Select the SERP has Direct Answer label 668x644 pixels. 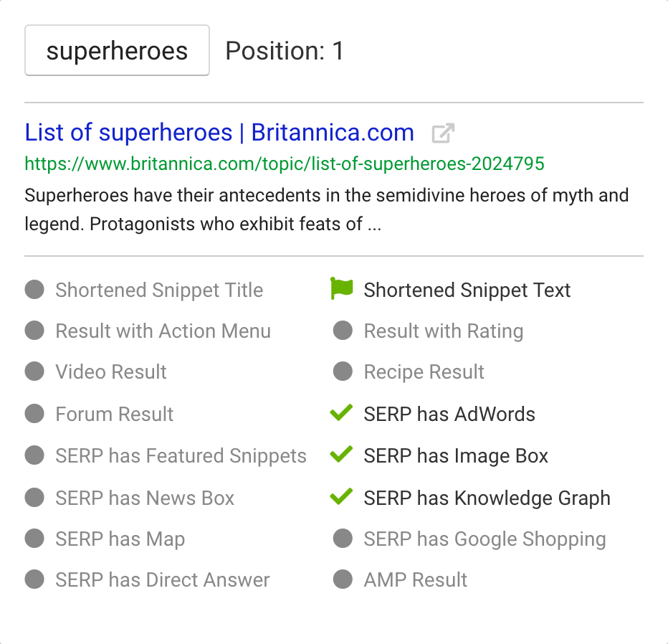point(163,580)
